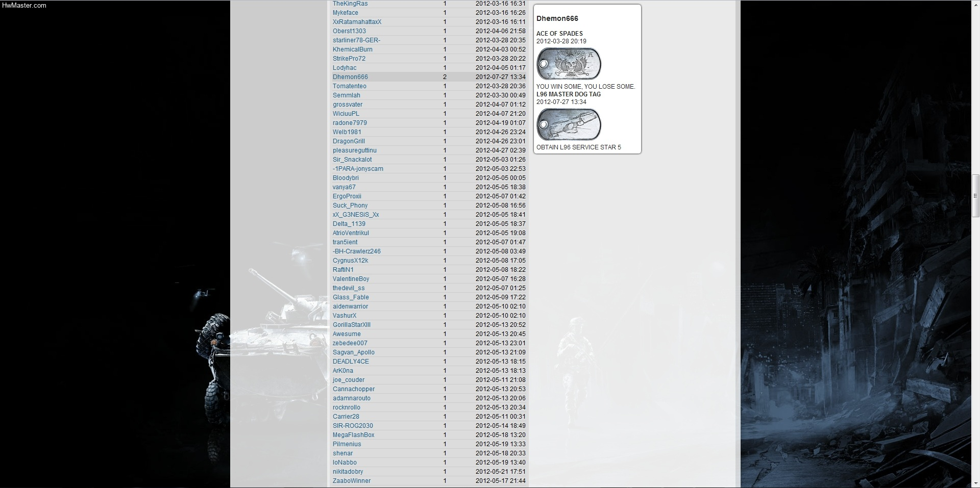This screenshot has width=980, height=488.
Task: Select highlighted Dhemon666 row link
Action: [x=350, y=77]
